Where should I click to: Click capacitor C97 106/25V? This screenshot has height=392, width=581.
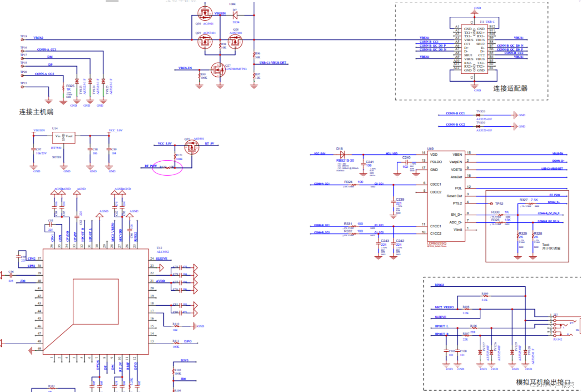(x=33, y=150)
